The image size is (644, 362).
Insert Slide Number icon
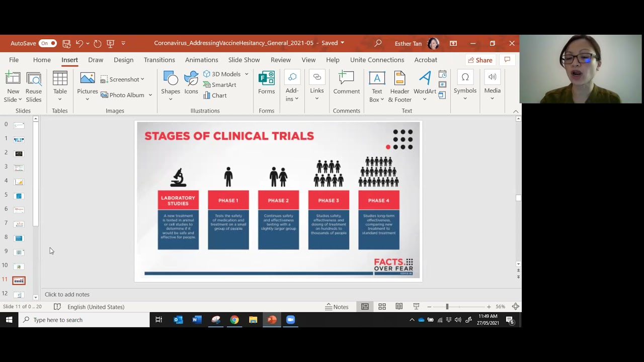tap(443, 84)
